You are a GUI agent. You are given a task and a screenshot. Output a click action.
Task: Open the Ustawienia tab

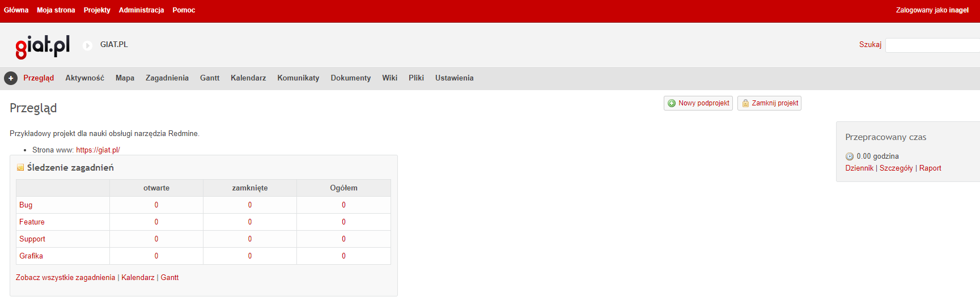click(x=455, y=78)
